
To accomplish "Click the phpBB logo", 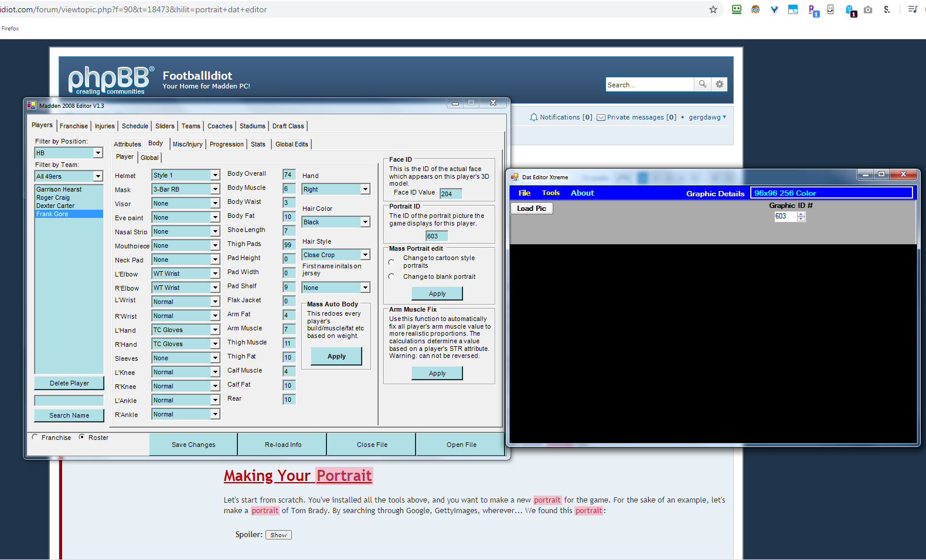I will point(110,80).
